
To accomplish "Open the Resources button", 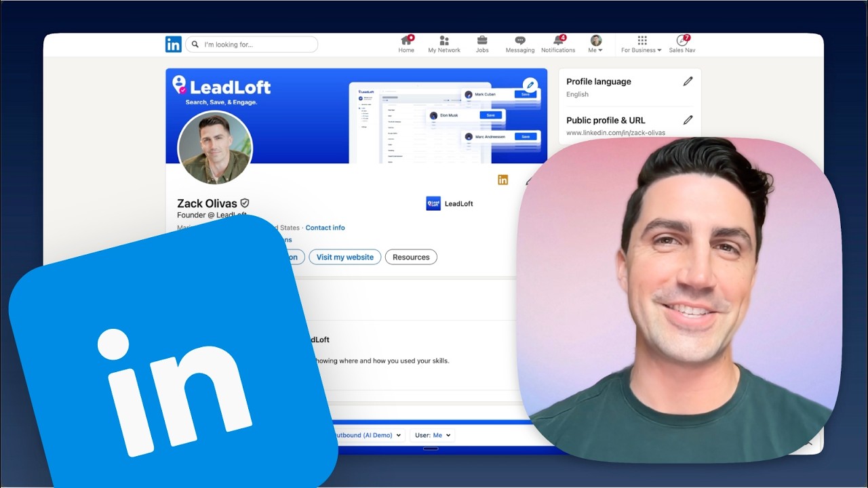I will click(x=411, y=257).
